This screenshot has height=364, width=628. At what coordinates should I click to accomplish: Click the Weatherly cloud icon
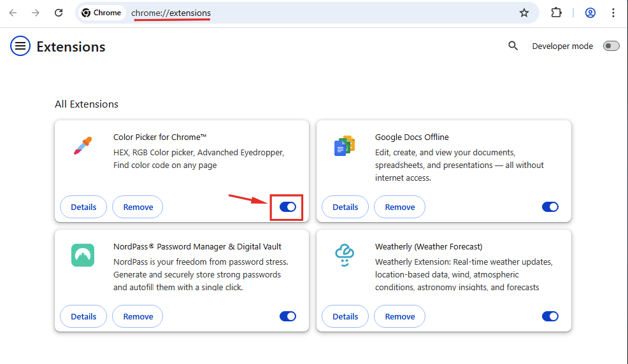(x=345, y=255)
